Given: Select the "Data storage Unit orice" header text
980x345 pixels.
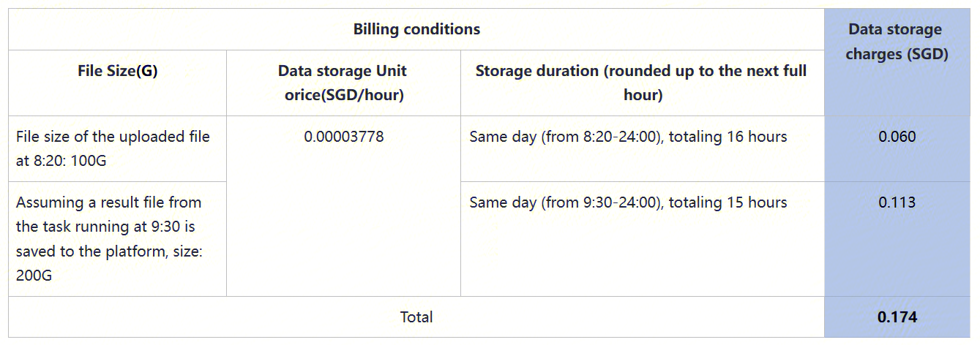Looking at the screenshot, I should [343, 72].
